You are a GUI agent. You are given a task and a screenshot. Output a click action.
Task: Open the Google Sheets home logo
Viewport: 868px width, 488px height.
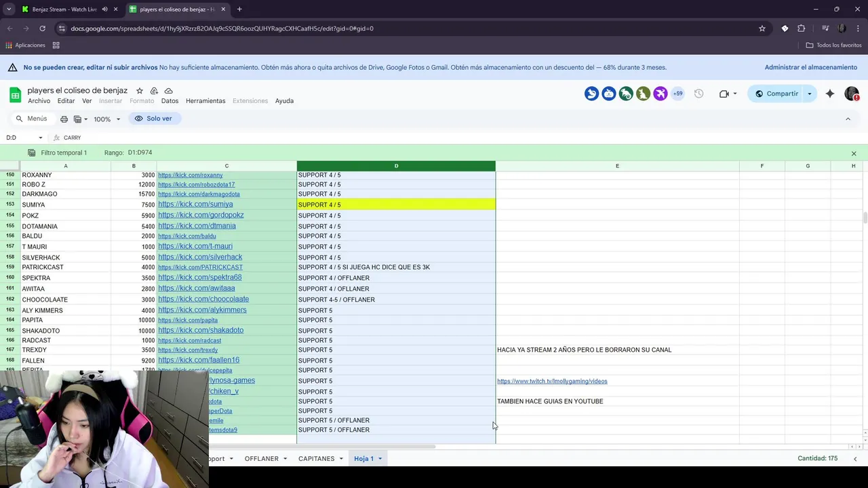(15, 95)
